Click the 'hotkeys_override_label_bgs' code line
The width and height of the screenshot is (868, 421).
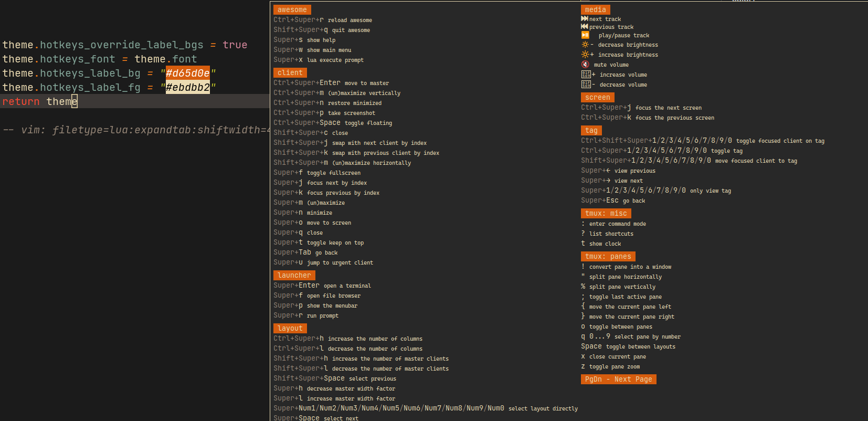(x=125, y=45)
